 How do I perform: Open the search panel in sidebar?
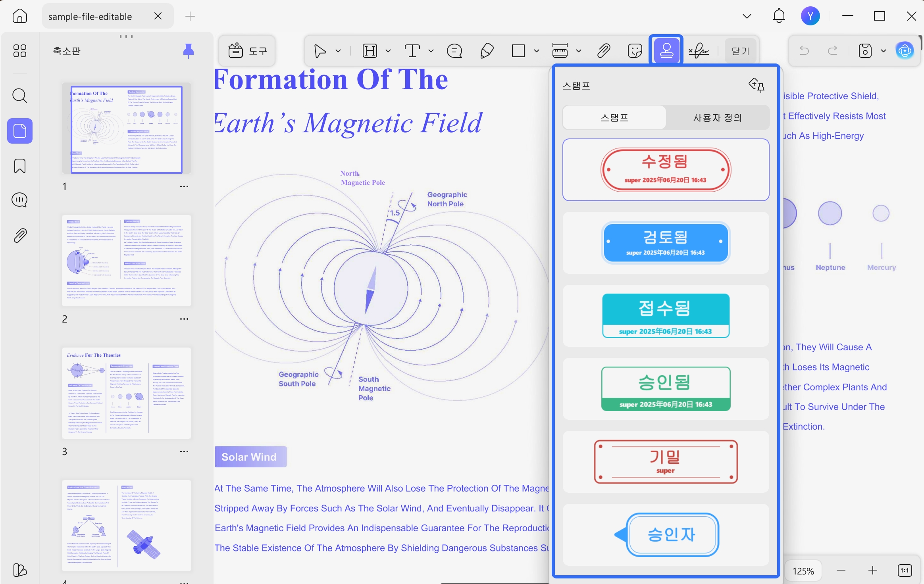coord(20,96)
